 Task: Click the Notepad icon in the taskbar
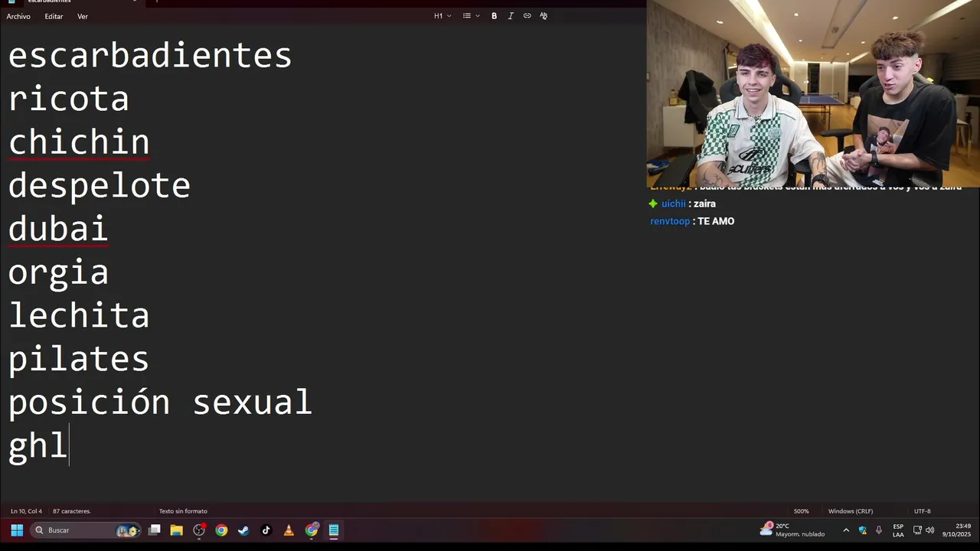[x=334, y=530]
